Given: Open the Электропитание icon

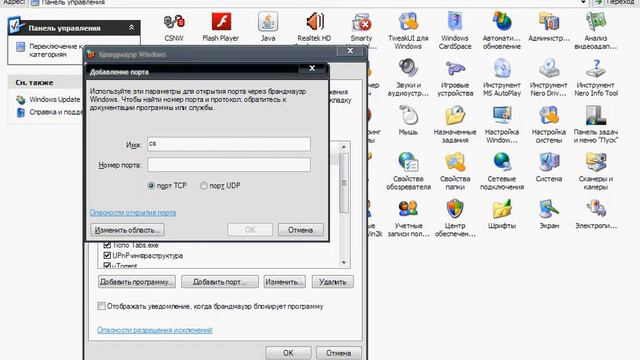Looking at the screenshot, I should tap(596, 209).
